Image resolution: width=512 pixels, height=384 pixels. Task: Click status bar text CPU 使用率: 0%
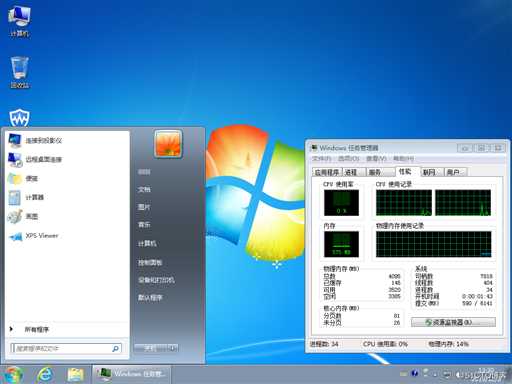click(385, 344)
